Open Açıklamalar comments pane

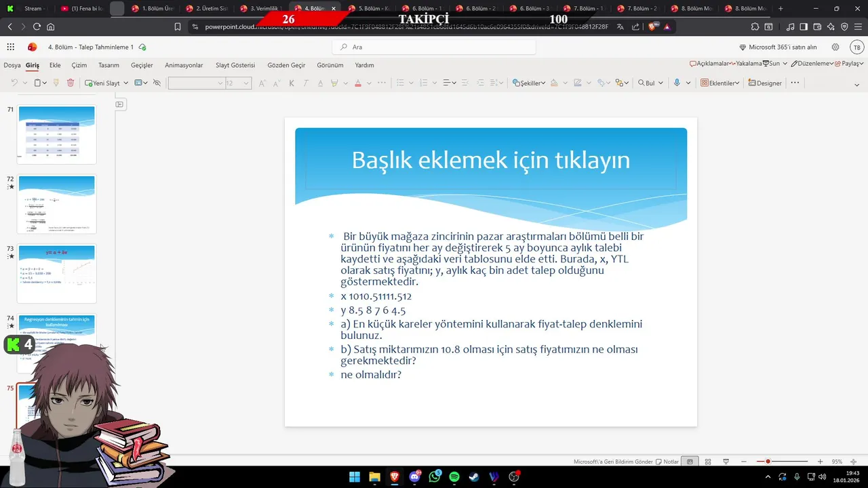tap(709, 63)
